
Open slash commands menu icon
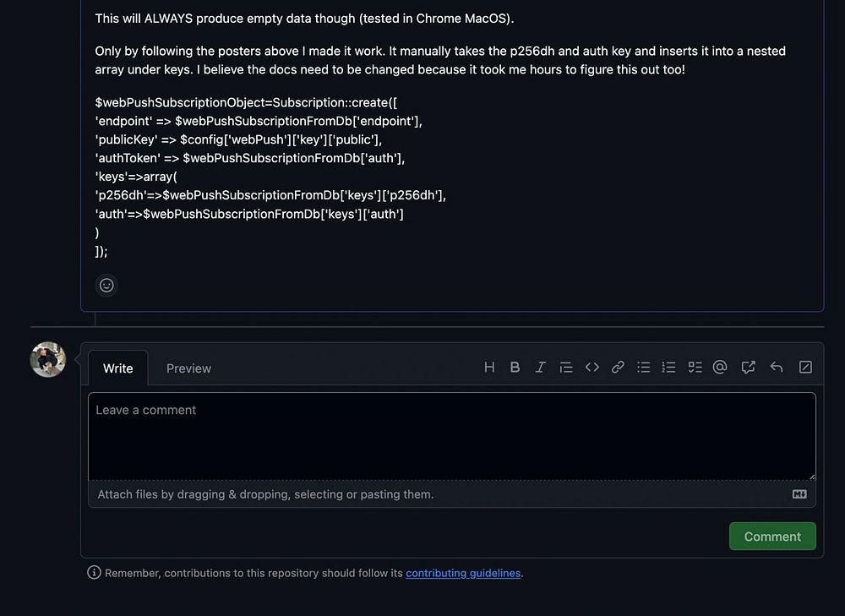805,368
